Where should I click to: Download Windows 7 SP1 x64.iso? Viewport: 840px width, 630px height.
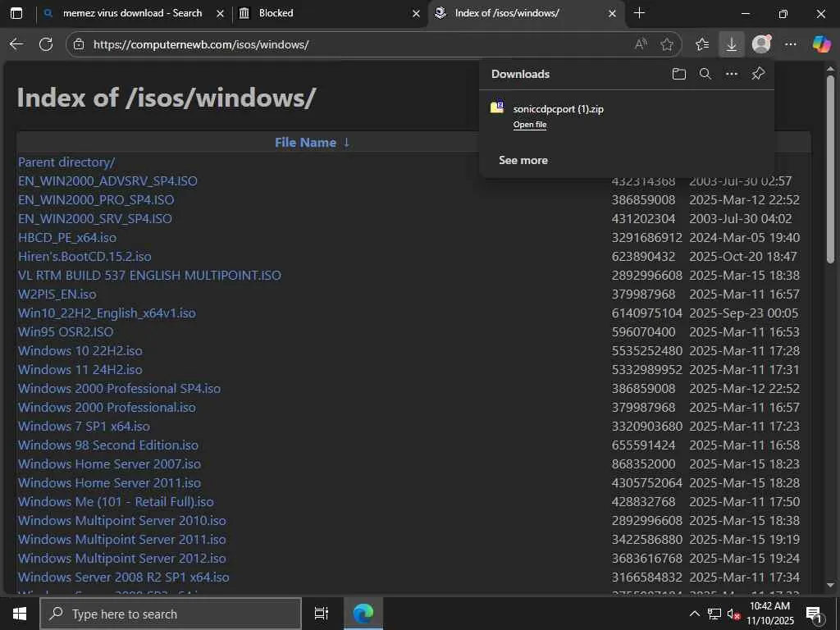[84, 427]
